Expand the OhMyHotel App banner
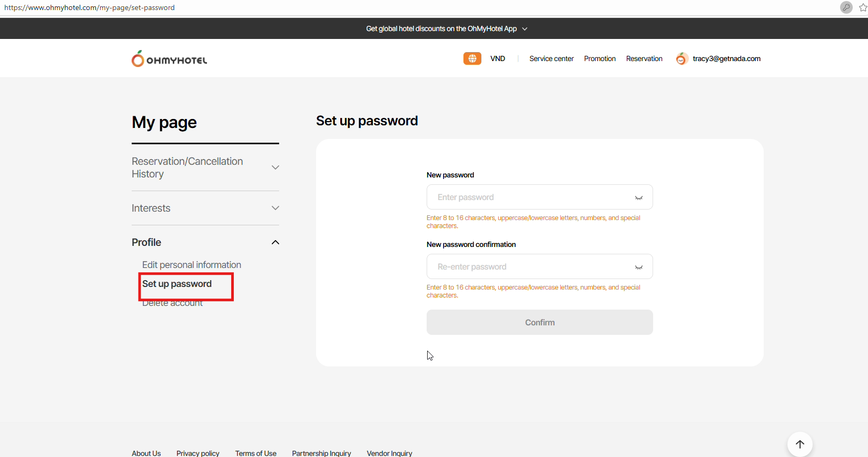 click(x=525, y=29)
